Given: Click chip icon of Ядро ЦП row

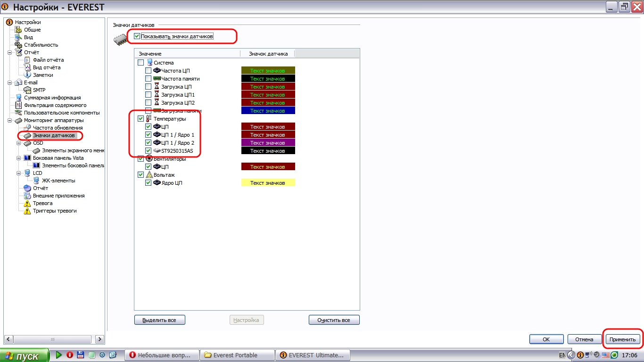Looking at the screenshot, I should (x=157, y=183).
